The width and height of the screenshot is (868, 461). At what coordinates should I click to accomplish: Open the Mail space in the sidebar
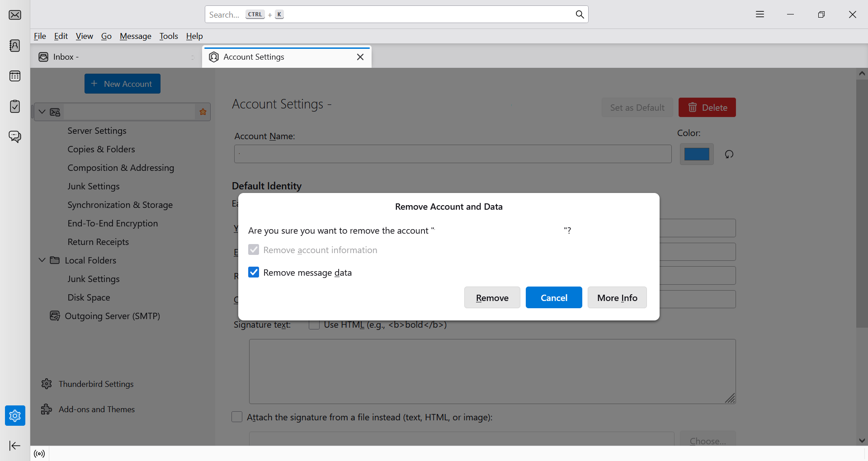click(x=15, y=15)
